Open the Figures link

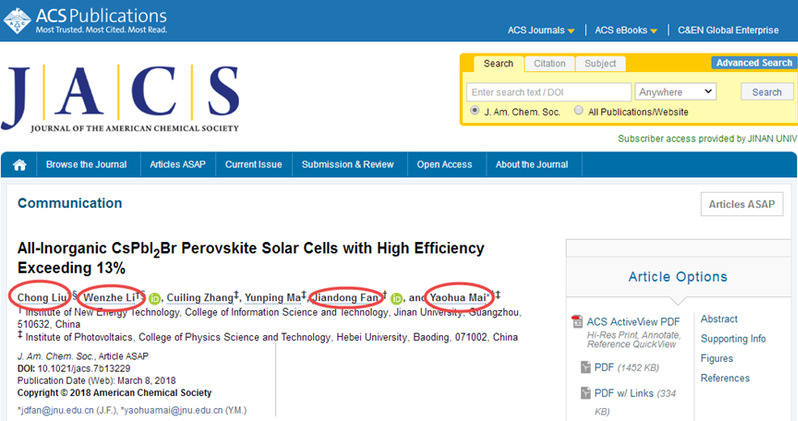coord(717,359)
